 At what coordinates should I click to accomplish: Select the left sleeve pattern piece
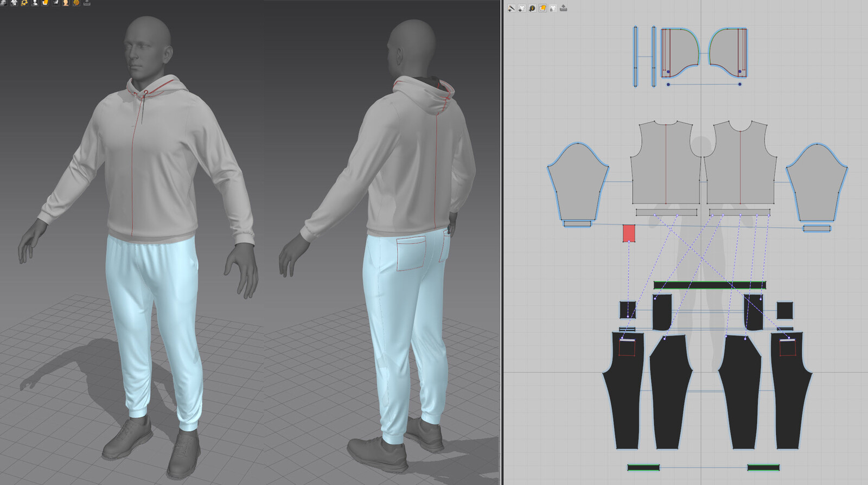pos(578,182)
